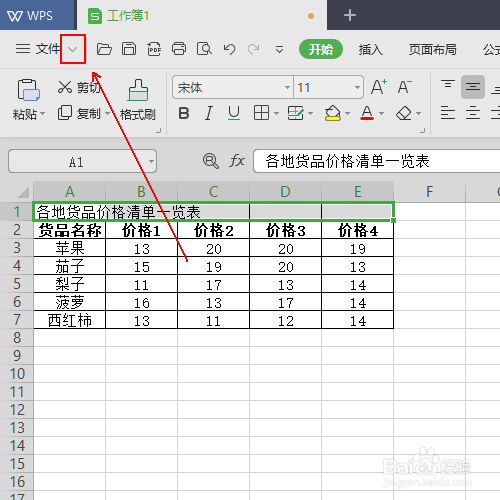This screenshot has width=500, height=500.
Task: Decrease font size with A- icon
Action: [x=405, y=87]
